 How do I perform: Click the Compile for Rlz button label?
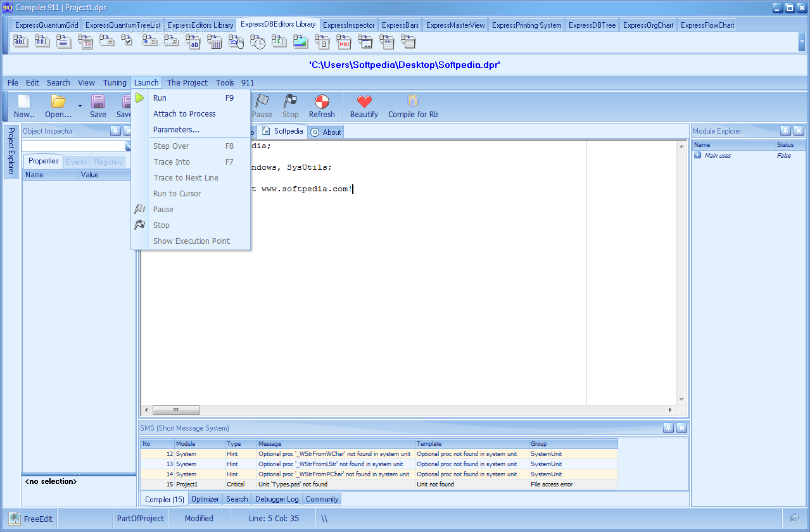(413, 115)
